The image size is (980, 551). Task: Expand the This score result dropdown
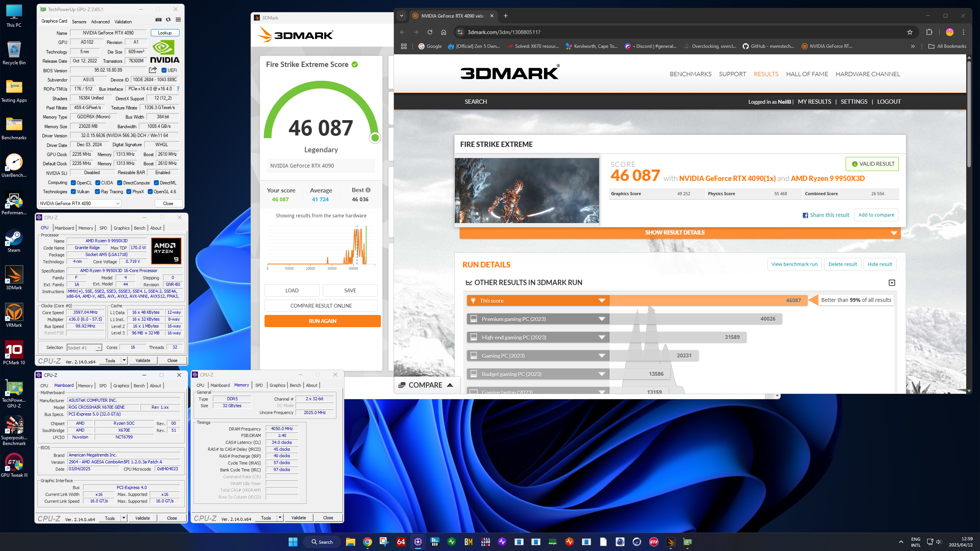602,300
